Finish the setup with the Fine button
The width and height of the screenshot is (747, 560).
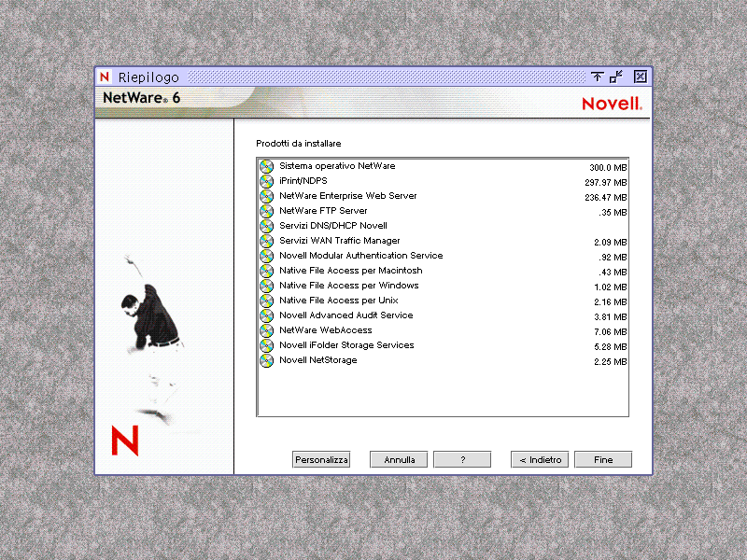pos(603,459)
